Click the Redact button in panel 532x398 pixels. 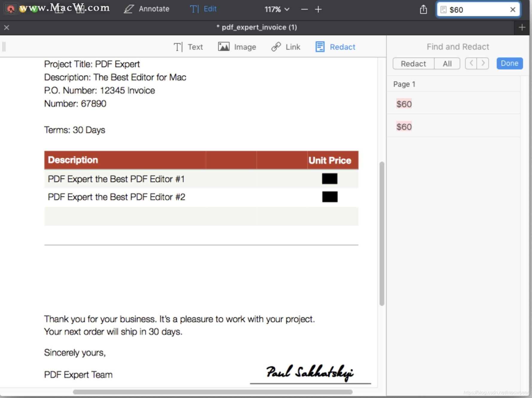(413, 64)
